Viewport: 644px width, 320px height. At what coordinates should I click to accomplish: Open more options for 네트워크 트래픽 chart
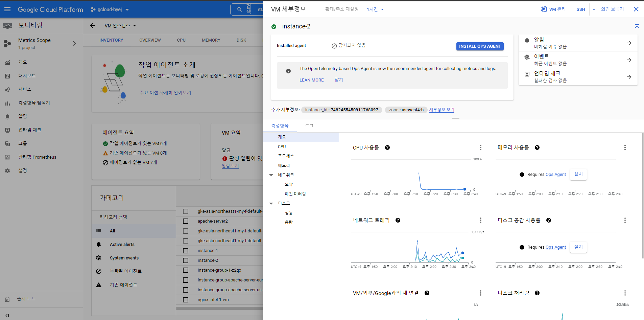point(480,220)
